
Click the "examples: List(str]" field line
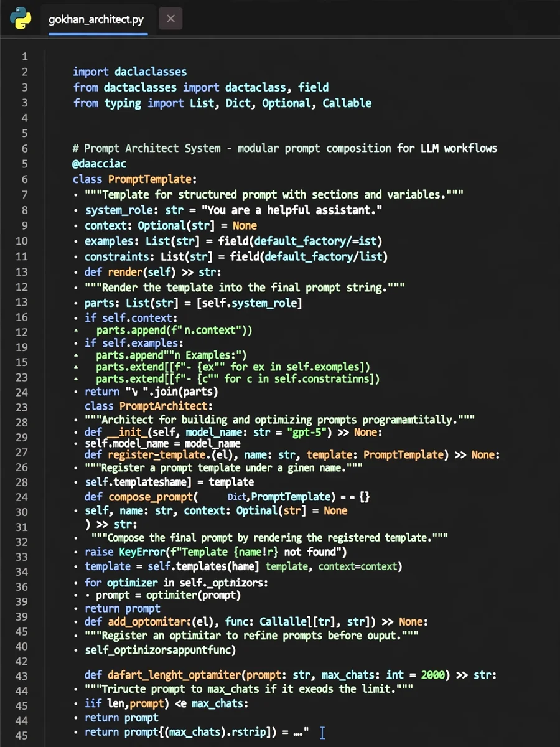tap(233, 240)
